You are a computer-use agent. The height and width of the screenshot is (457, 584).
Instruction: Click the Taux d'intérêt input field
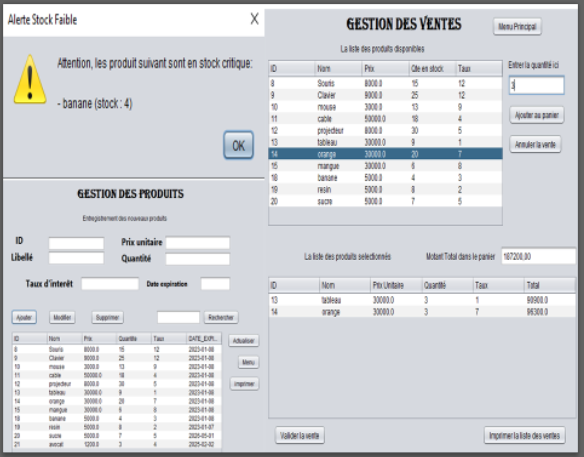coord(110,284)
